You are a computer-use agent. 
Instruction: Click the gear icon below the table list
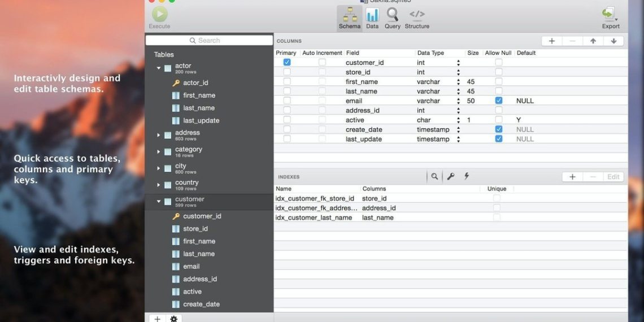click(173, 319)
